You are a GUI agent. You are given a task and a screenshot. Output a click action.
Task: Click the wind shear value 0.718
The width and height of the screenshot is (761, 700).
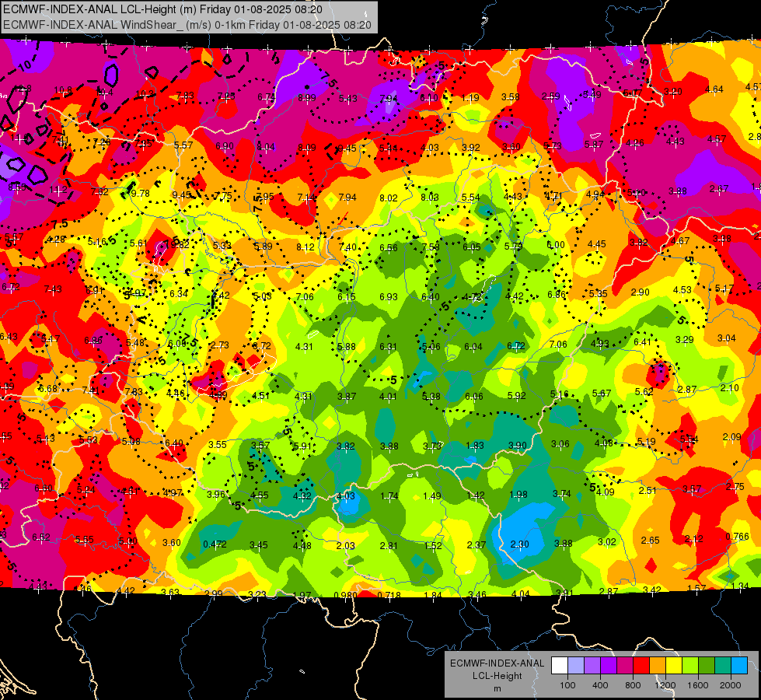[x=389, y=595]
